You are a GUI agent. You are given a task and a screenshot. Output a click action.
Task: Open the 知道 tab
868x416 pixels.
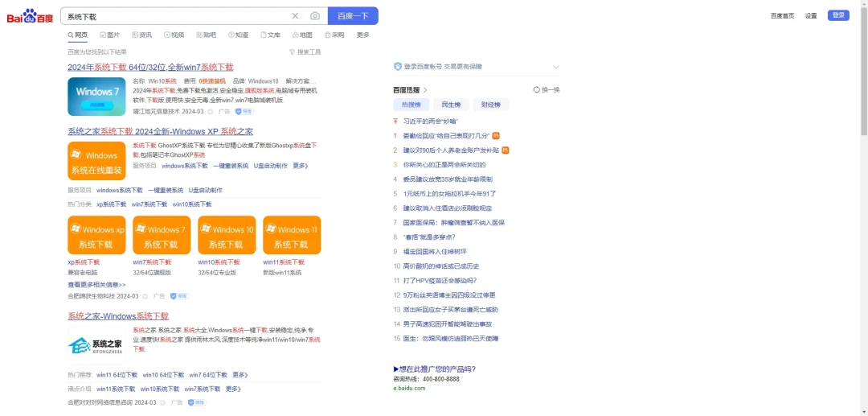pos(238,35)
